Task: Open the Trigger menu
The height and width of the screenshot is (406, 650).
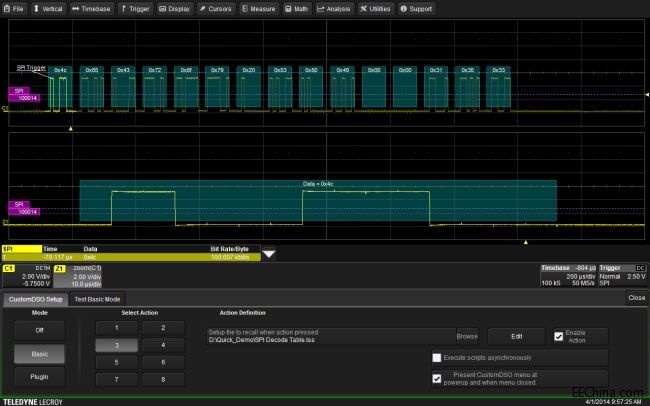Action: tap(135, 9)
